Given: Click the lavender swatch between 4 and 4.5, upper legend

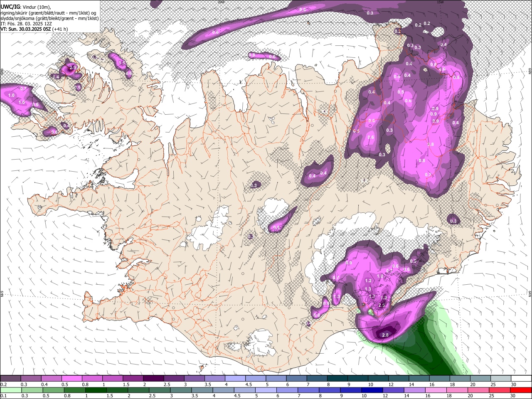Looking at the screenshot, I should click(x=236, y=379).
